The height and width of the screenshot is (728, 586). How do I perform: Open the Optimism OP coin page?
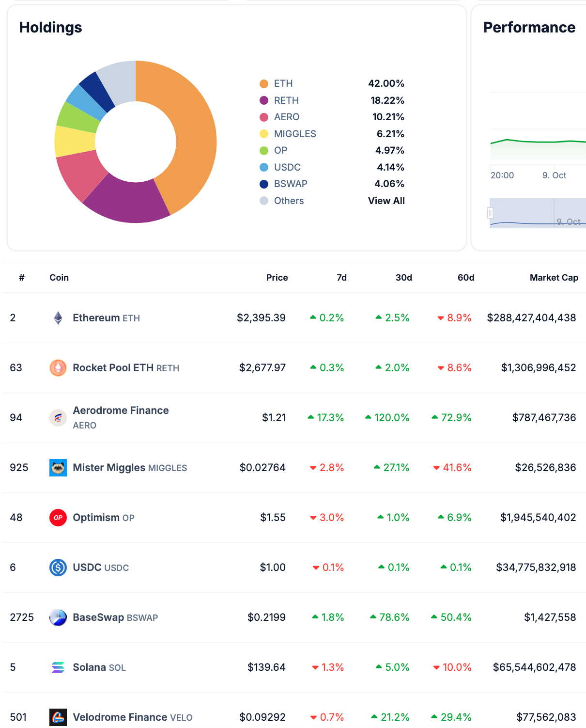pyautogui.click(x=104, y=518)
